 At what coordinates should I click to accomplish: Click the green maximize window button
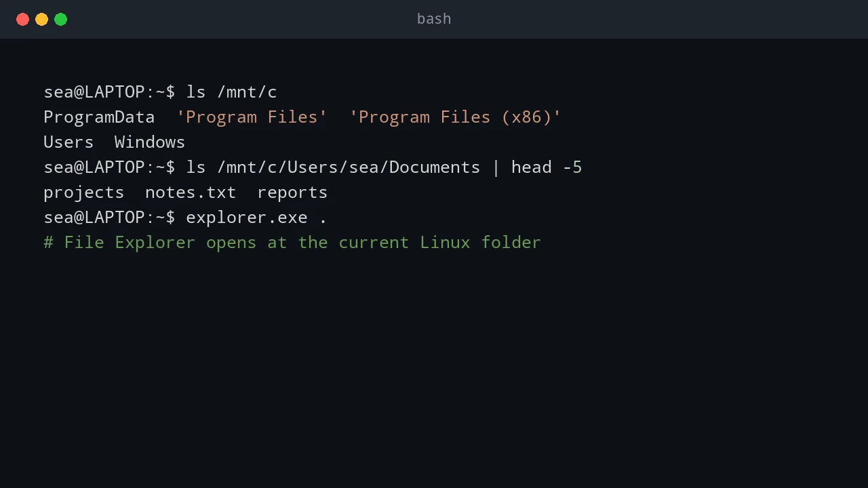click(60, 19)
